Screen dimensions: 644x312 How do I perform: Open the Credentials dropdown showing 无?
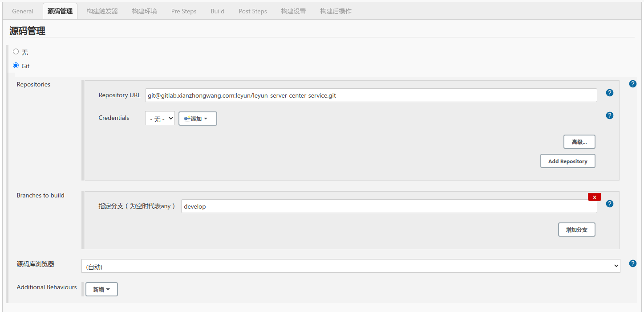[160, 119]
